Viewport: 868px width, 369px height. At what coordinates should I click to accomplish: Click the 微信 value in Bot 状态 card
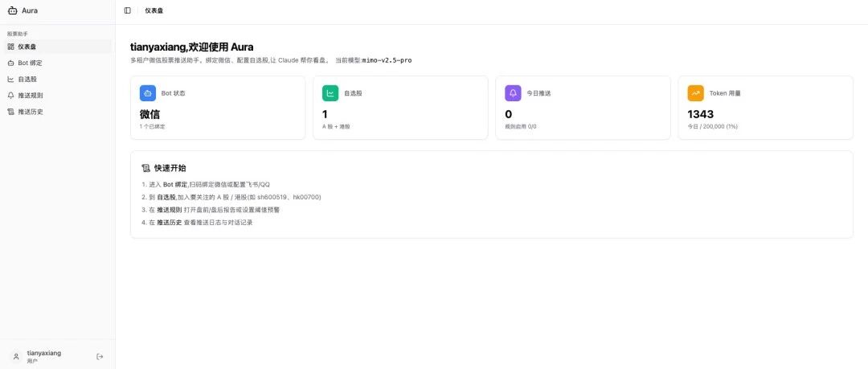(149, 114)
